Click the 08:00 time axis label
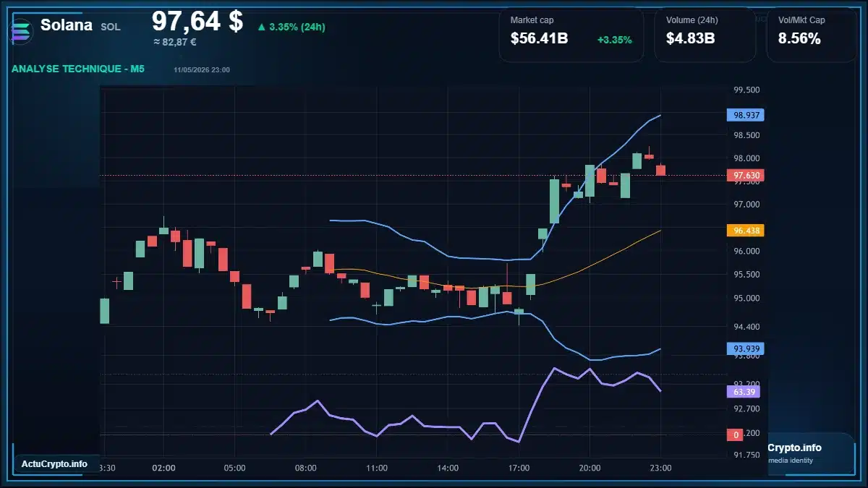The width and height of the screenshot is (868, 488). coord(305,468)
